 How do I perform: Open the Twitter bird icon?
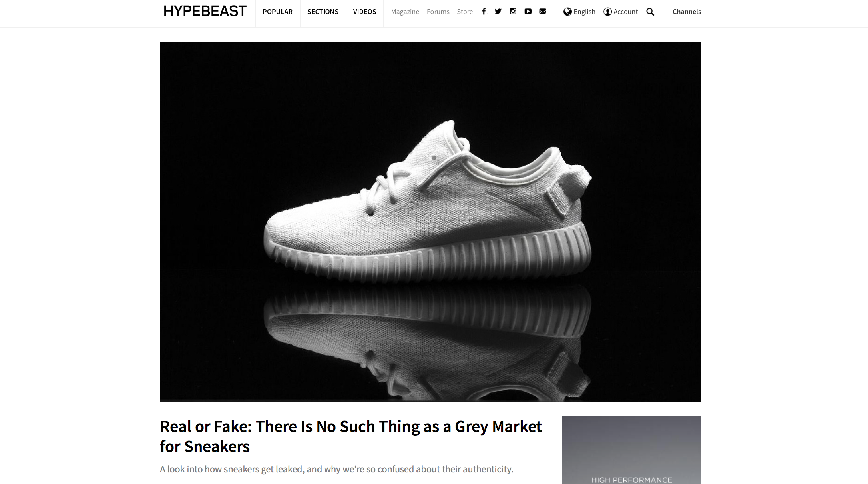(x=498, y=12)
